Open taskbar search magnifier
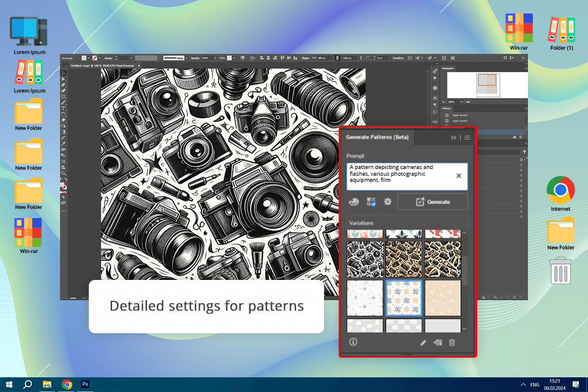The width and height of the screenshot is (588, 392). click(x=28, y=385)
